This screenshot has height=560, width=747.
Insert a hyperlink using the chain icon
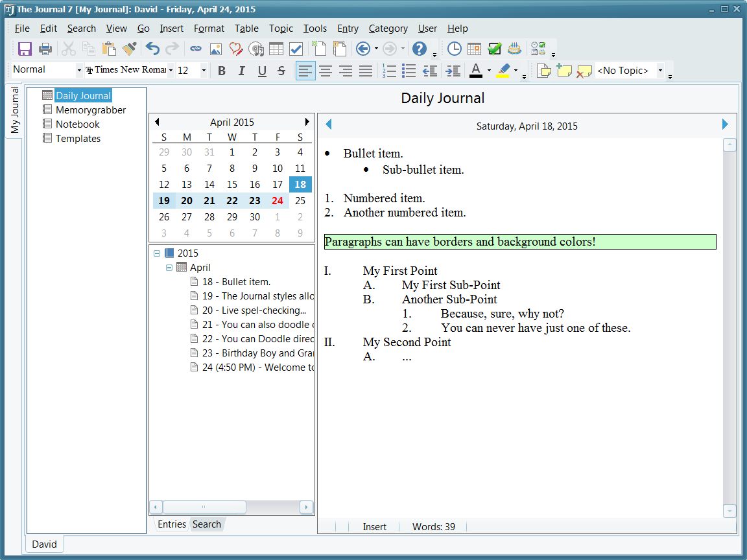click(x=195, y=49)
